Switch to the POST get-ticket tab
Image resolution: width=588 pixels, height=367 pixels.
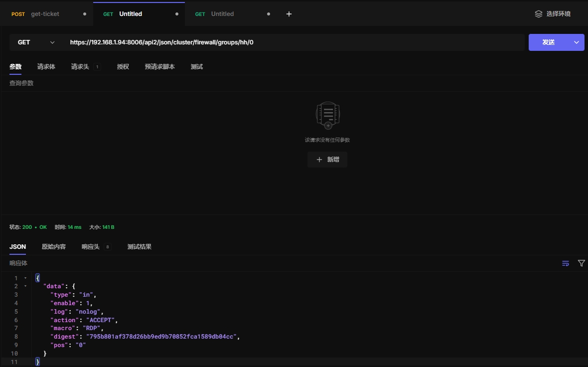(x=45, y=14)
